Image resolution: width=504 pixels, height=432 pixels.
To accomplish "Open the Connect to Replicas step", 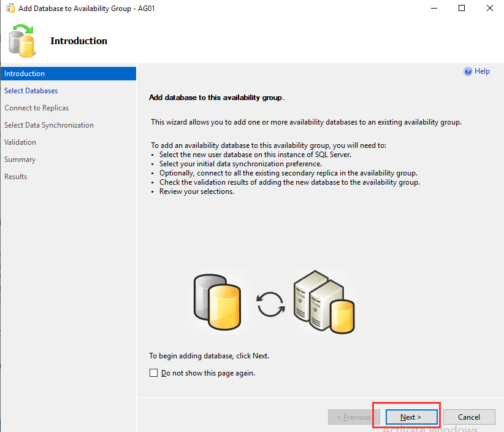I will tap(37, 108).
